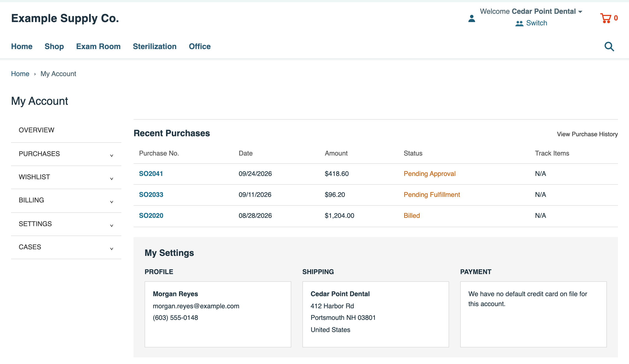Click the Track Items column header
Screen dimensions: 629x364
[x=552, y=153]
